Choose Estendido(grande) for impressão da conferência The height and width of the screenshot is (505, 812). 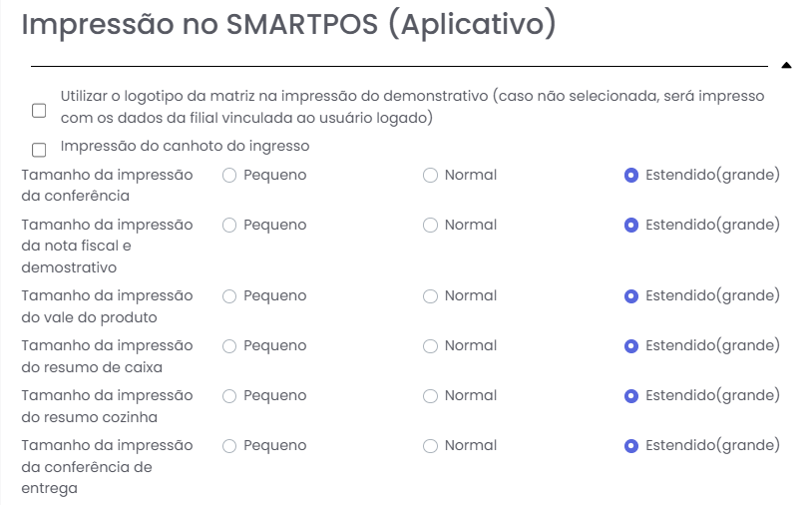tap(630, 176)
